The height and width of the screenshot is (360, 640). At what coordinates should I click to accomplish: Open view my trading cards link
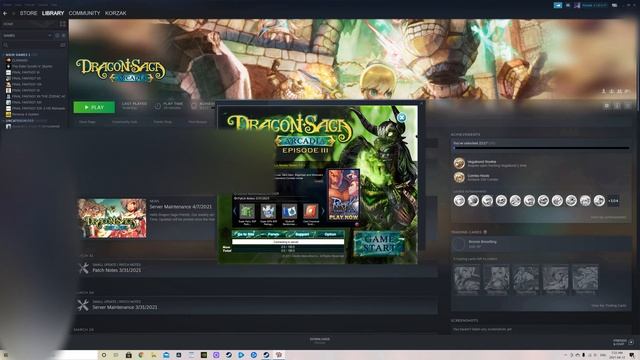tap(609, 305)
